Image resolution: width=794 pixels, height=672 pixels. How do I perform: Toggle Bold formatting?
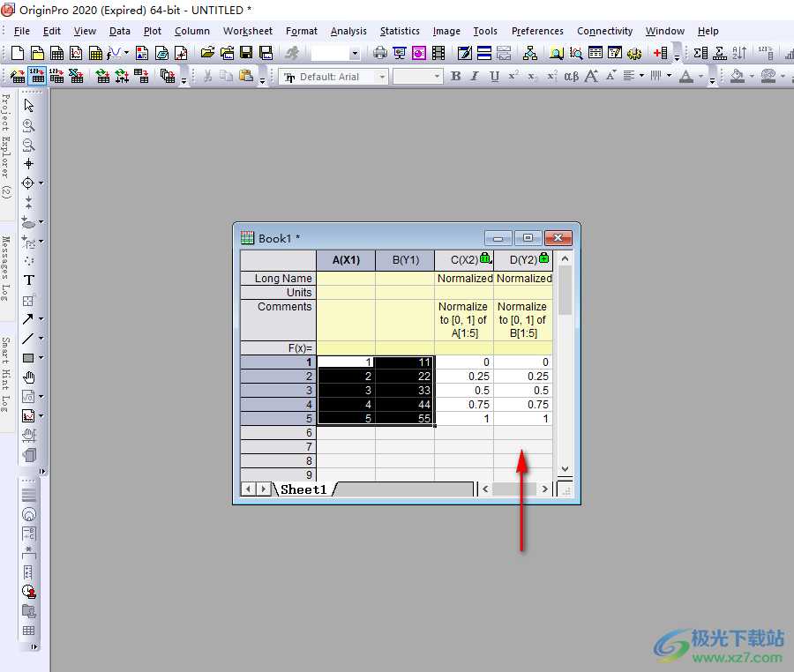(456, 77)
